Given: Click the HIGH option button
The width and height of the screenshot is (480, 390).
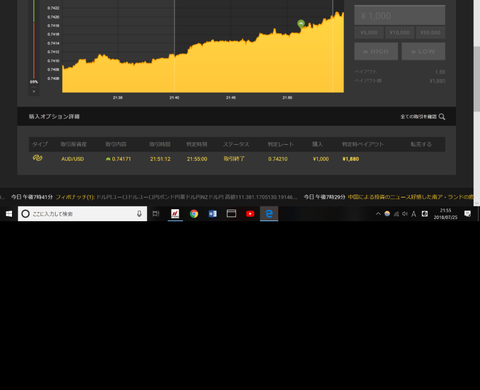Looking at the screenshot, I should (376, 51).
